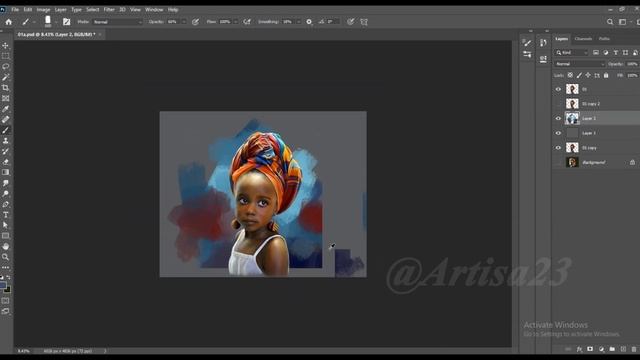Click the Home icon in options bar
The height and width of the screenshot is (360, 640).
pyautogui.click(x=9, y=22)
